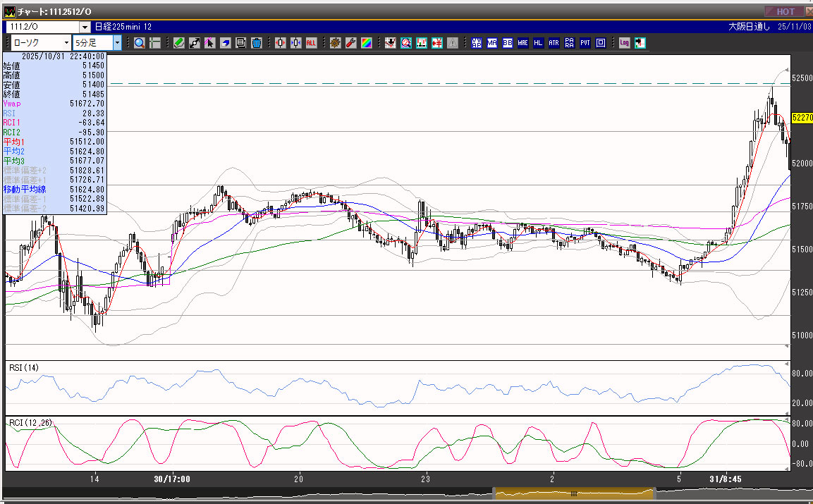Toggle the Log scale button
Image resolution: width=813 pixels, height=504 pixels.
624,43
